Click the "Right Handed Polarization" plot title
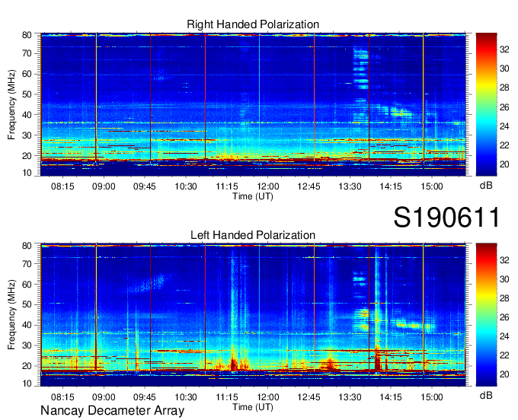The image size is (518, 420). point(253,24)
